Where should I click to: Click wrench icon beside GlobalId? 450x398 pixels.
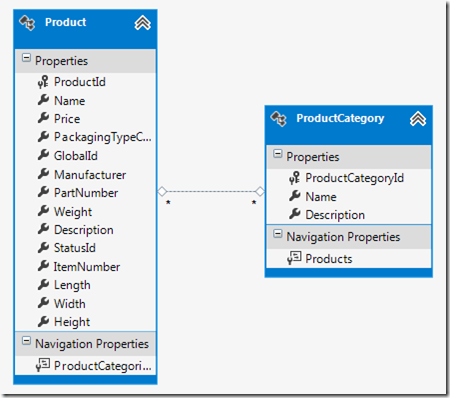click(43, 155)
